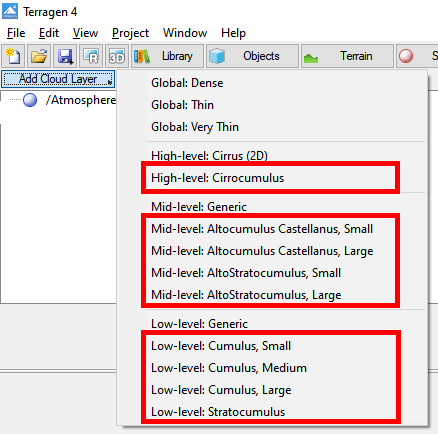Click the Terragen 4 app icon in title bar

(10, 11)
